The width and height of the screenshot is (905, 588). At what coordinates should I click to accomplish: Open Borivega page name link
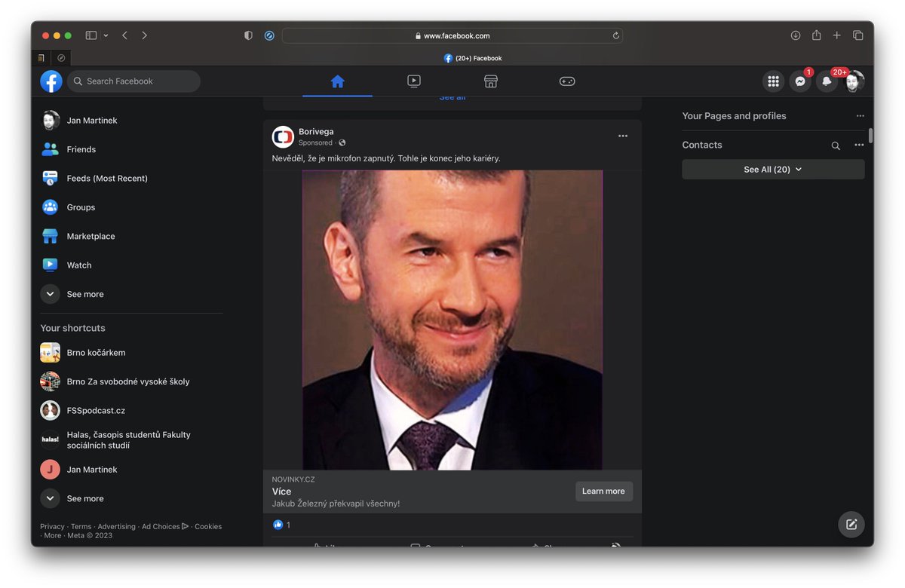pyautogui.click(x=316, y=131)
